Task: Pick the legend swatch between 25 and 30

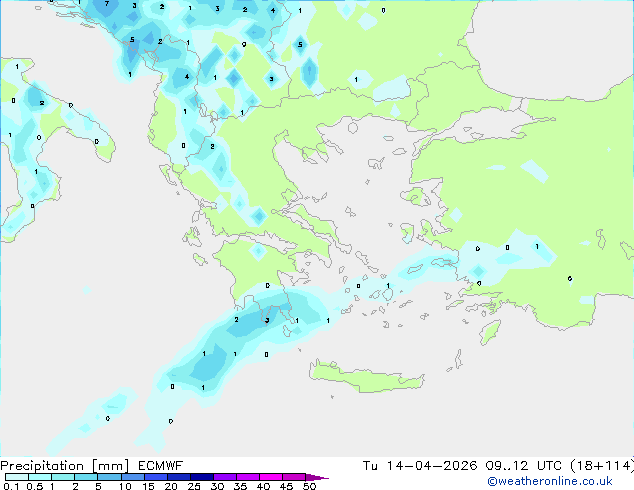Action: [201, 477]
